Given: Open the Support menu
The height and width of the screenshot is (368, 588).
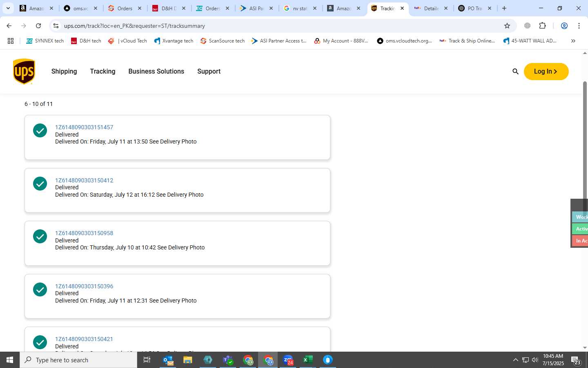Looking at the screenshot, I should coord(209,72).
